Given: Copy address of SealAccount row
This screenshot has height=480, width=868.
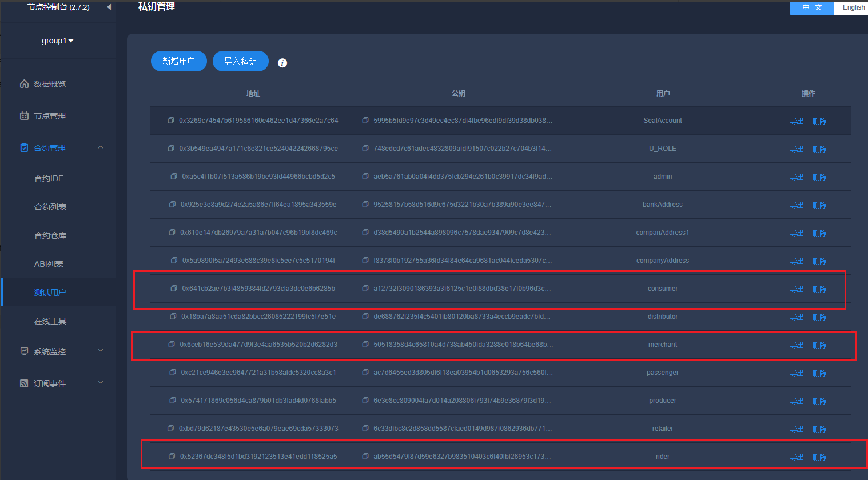Looking at the screenshot, I should click(x=170, y=121).
